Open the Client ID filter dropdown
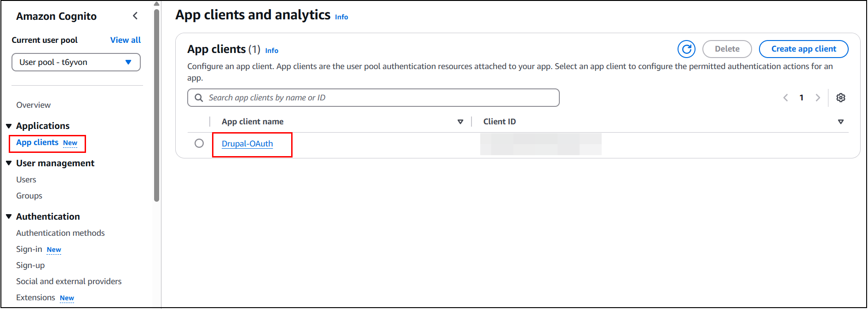The width and height of the screenshot is (868, 309). coord(841,121)
